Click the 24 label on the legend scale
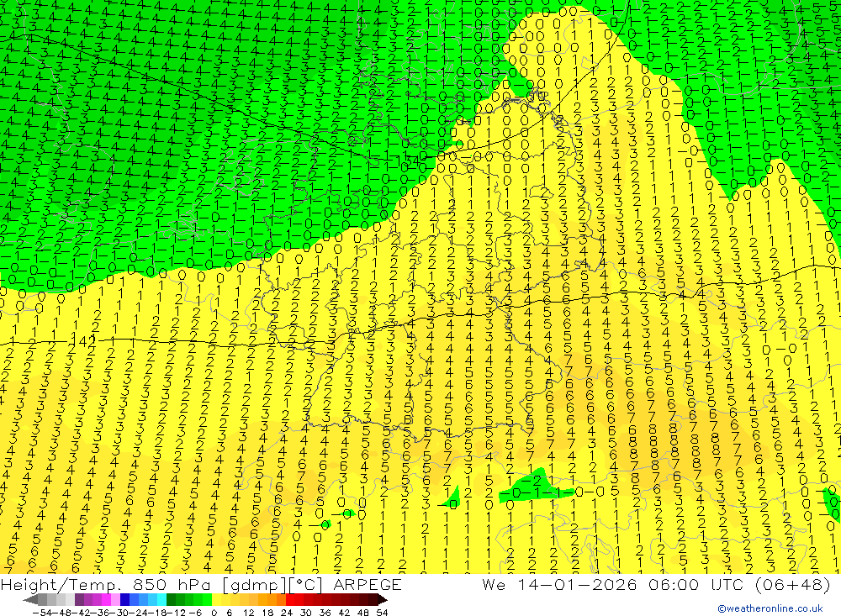This screenshot has height=616, width=841. click(x=287, y=613)
